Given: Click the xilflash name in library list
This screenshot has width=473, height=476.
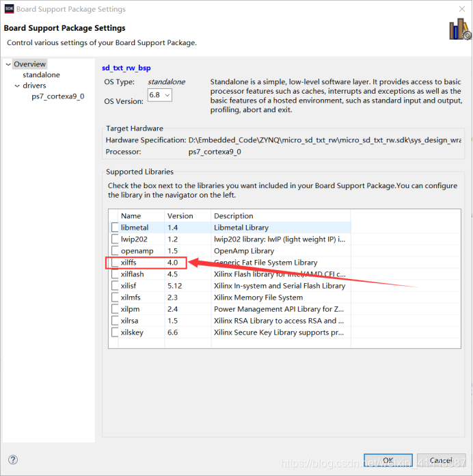Looking at the screenshot, I should [x=133, y=274].
